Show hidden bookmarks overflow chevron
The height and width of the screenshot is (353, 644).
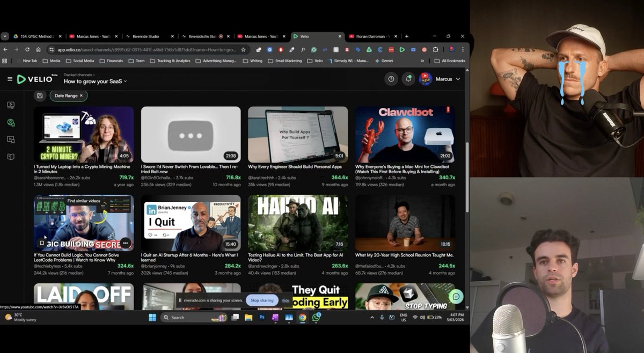click(422, 61)
